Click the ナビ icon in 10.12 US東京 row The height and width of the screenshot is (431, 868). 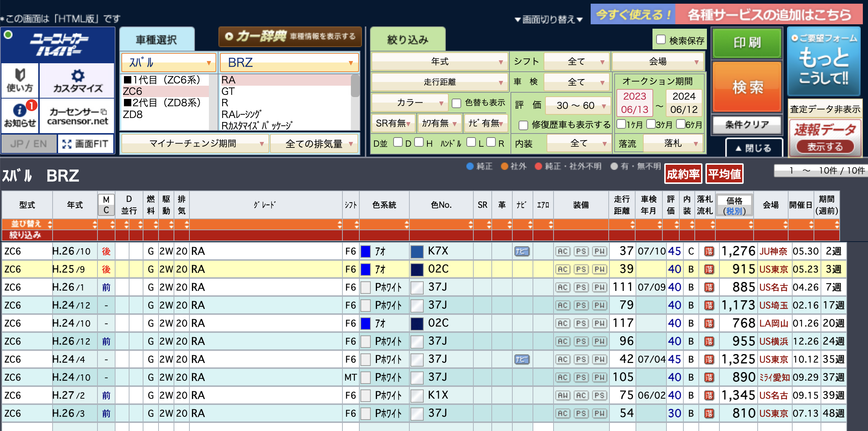tap(522, 360)
